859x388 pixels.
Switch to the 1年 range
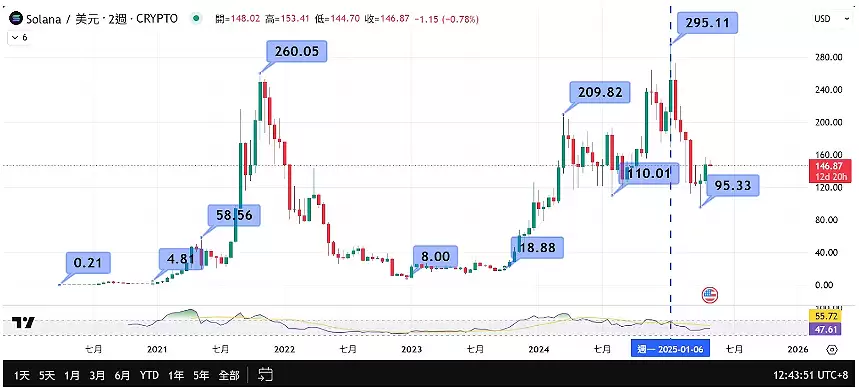[x=176, y=375]
